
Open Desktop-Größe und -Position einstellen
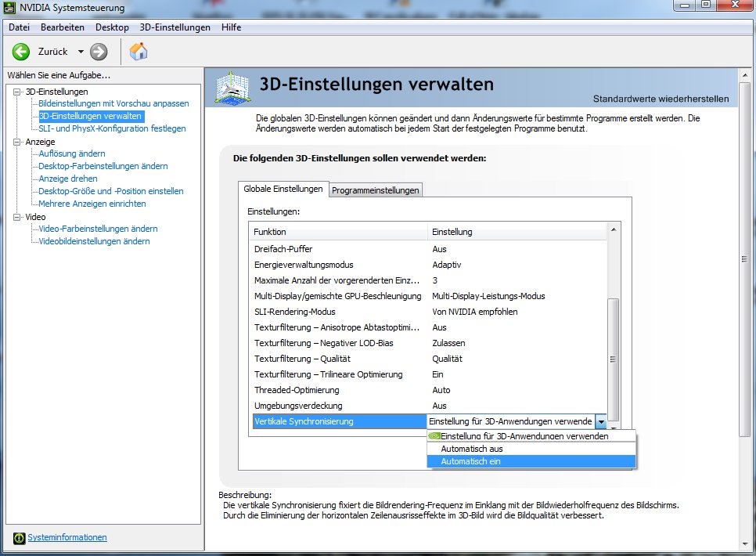point(111,191)
